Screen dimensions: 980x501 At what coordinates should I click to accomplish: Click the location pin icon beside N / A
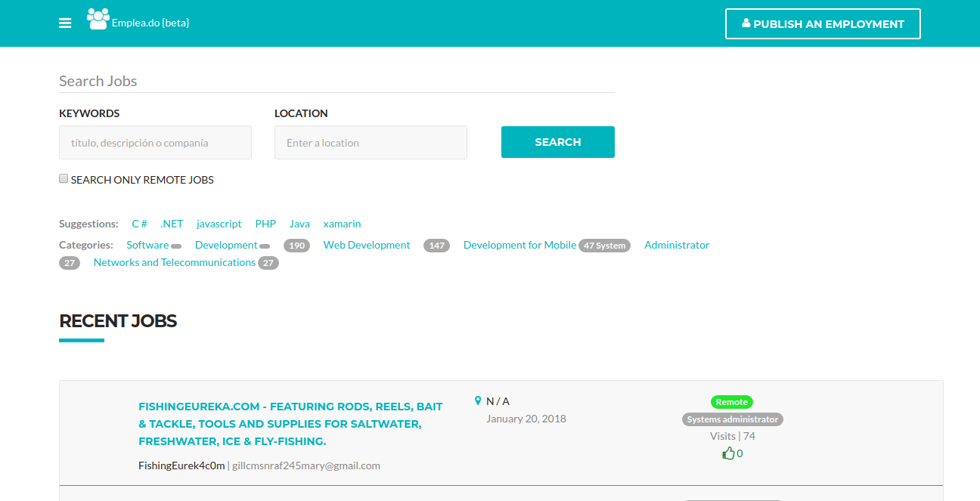click(478, 400)
